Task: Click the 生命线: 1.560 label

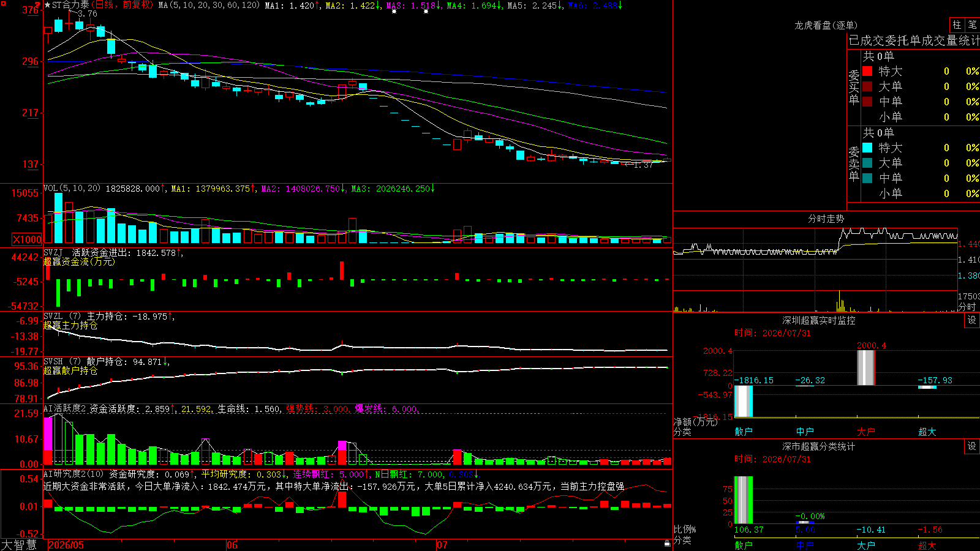Action: (x=249, y=409)
